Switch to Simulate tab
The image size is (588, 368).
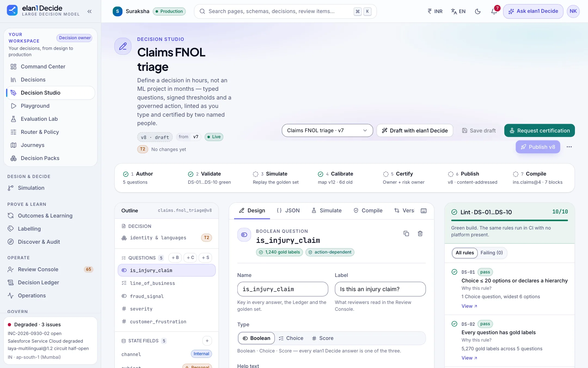326,210
